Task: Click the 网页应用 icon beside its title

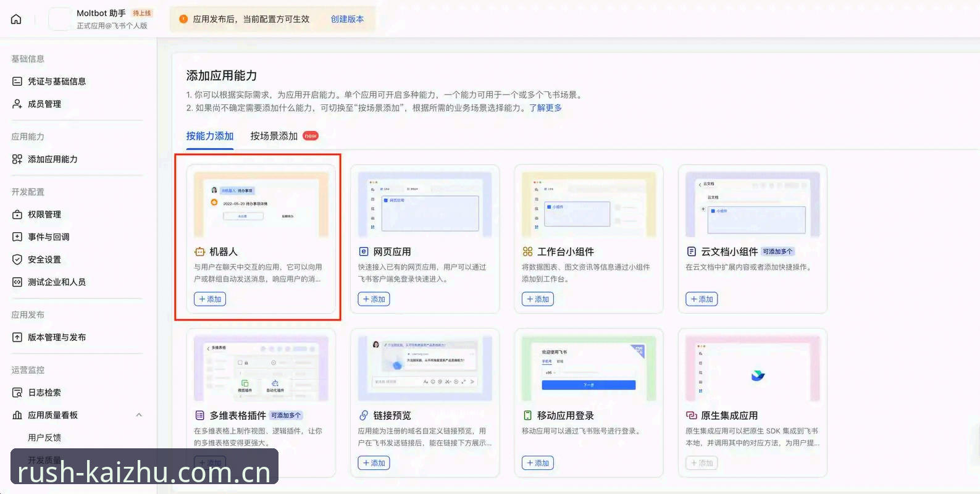Action: click(364, 251)
